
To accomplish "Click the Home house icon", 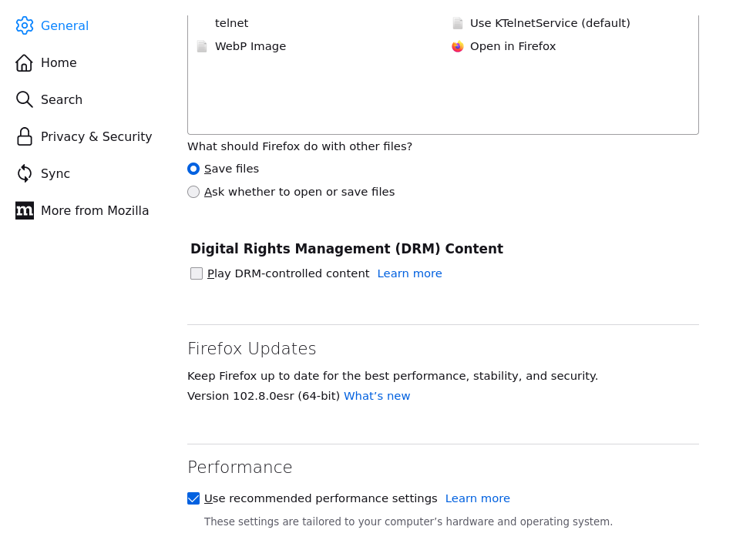I will [x=25, y=63].
